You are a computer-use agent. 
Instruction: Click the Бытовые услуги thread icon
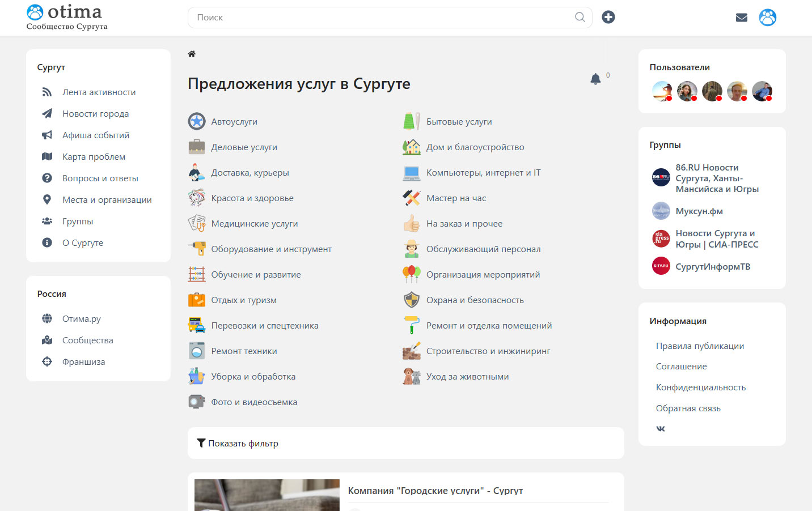coord(412,121)
